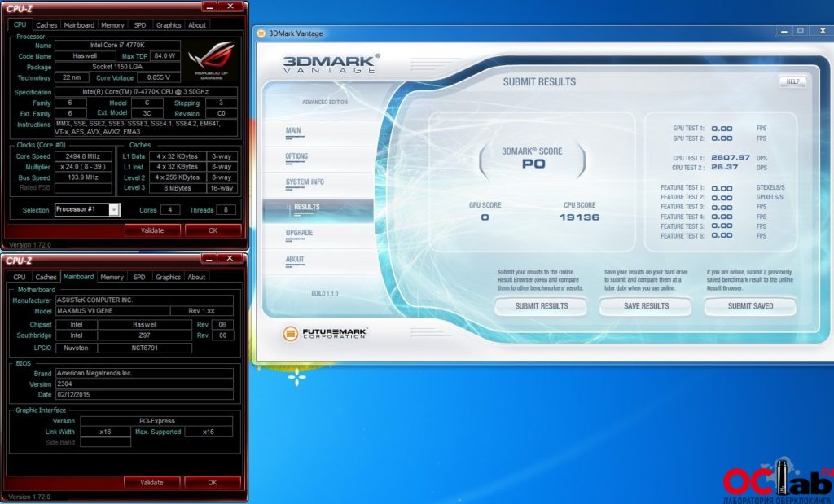This screenshot has width=834, height=504.
Task: Close the bottom CPU-Z window
Action: 230,258
